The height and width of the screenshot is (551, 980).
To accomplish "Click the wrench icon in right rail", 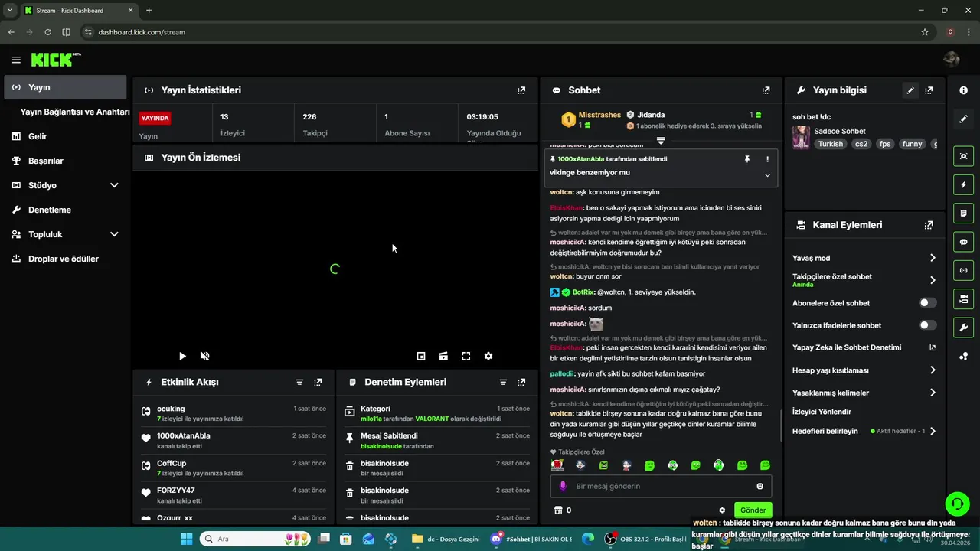I will click(x=963, y=328).
